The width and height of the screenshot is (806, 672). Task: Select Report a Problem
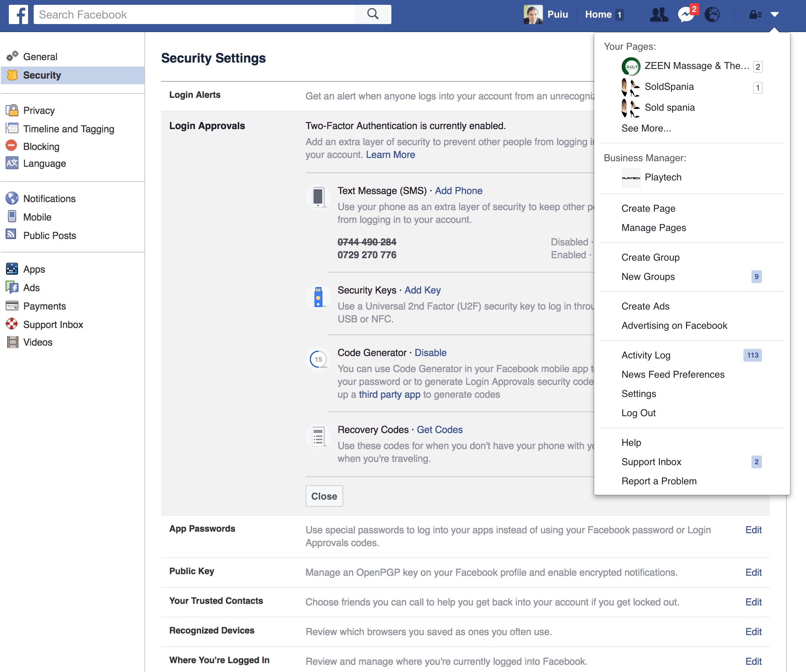point(659,481)
